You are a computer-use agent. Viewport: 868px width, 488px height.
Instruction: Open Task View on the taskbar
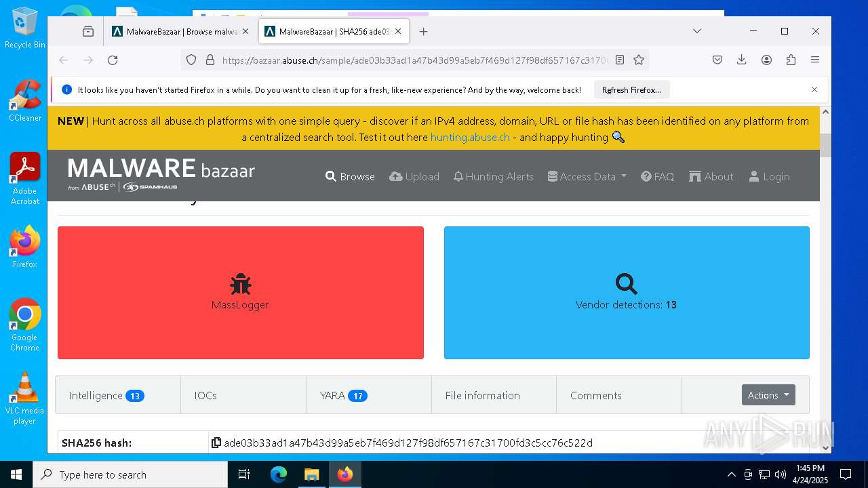244,474
